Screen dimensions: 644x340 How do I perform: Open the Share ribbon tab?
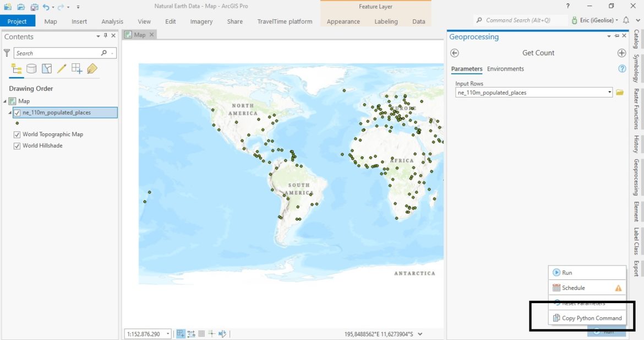coord(234,21)
